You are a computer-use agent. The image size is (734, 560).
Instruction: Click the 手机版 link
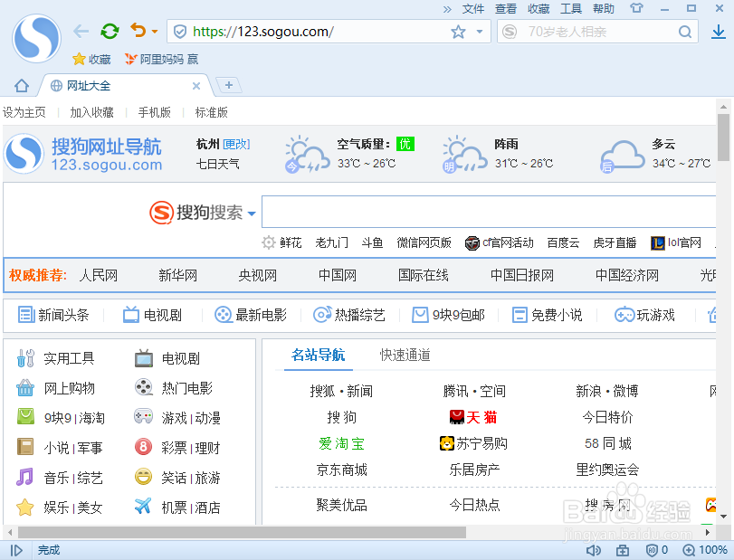155,112
